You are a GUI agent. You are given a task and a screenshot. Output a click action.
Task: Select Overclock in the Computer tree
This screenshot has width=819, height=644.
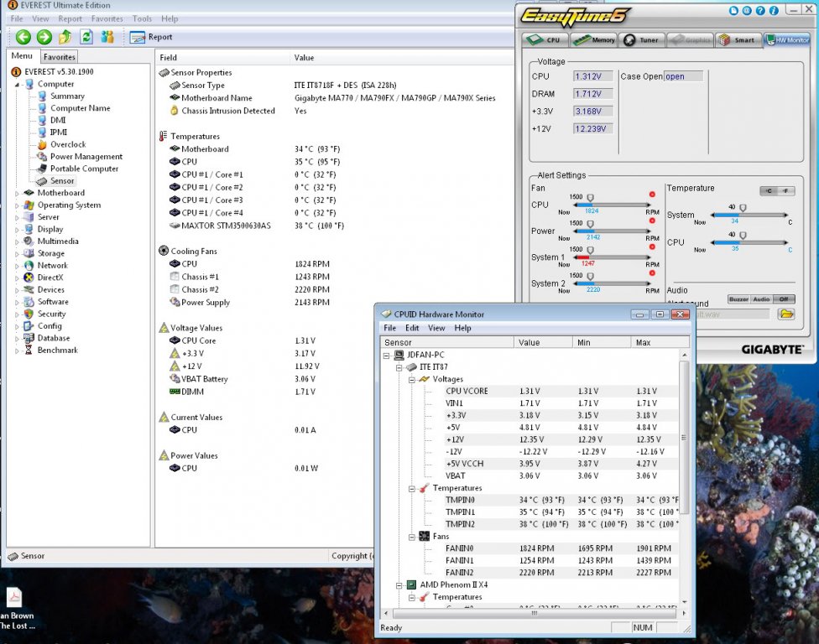67,144
